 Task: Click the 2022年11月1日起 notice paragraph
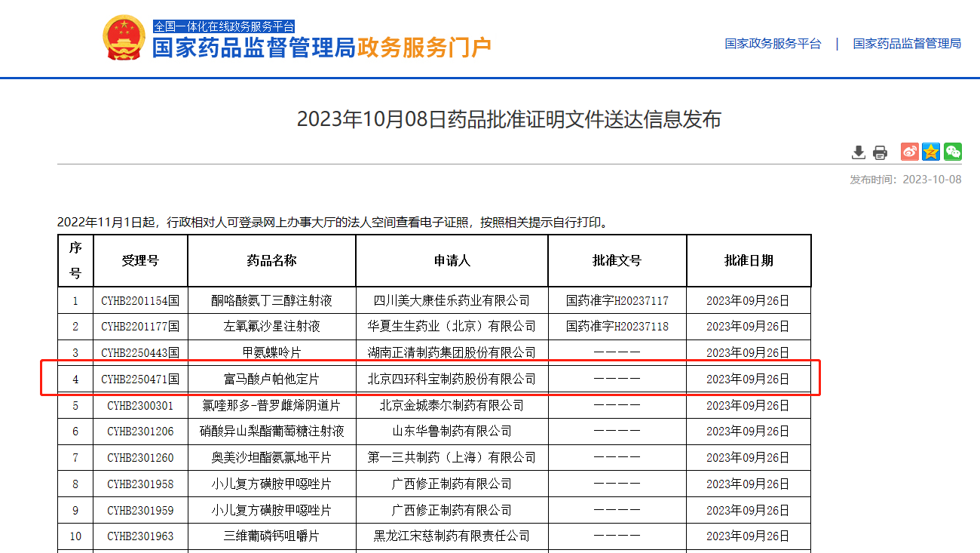point(332,223)
